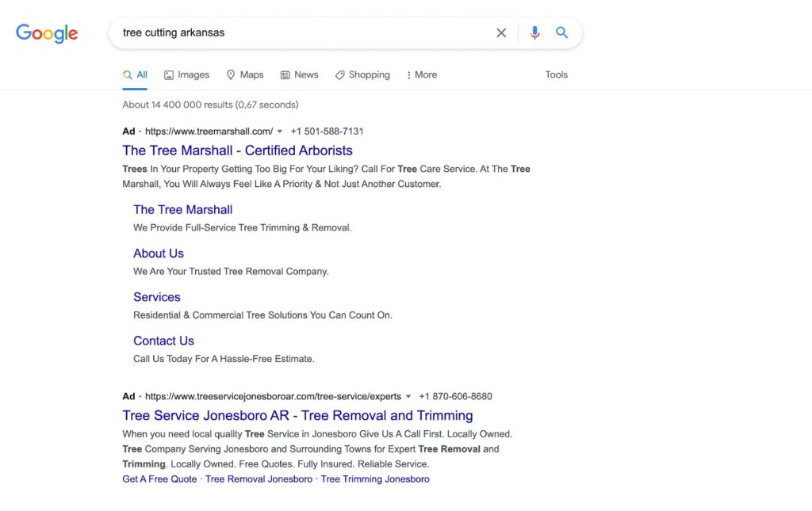Screen dimensions: 812x511
Task: Open the search Tools
Action: [x=556, y=75]
